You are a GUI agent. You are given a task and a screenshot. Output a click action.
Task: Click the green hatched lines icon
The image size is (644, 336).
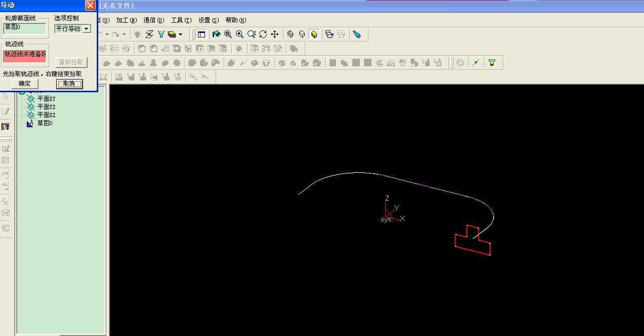point(460,63)
